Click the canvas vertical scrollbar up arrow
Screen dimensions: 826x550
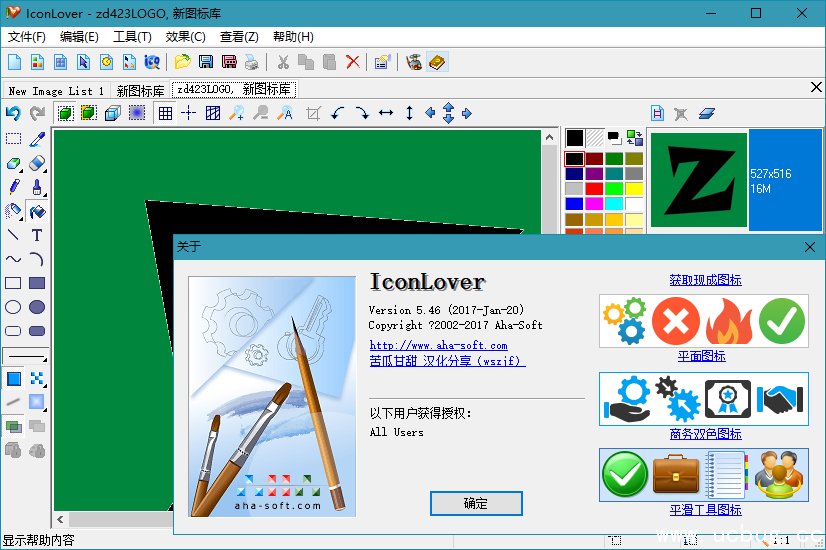pos(549,138)
